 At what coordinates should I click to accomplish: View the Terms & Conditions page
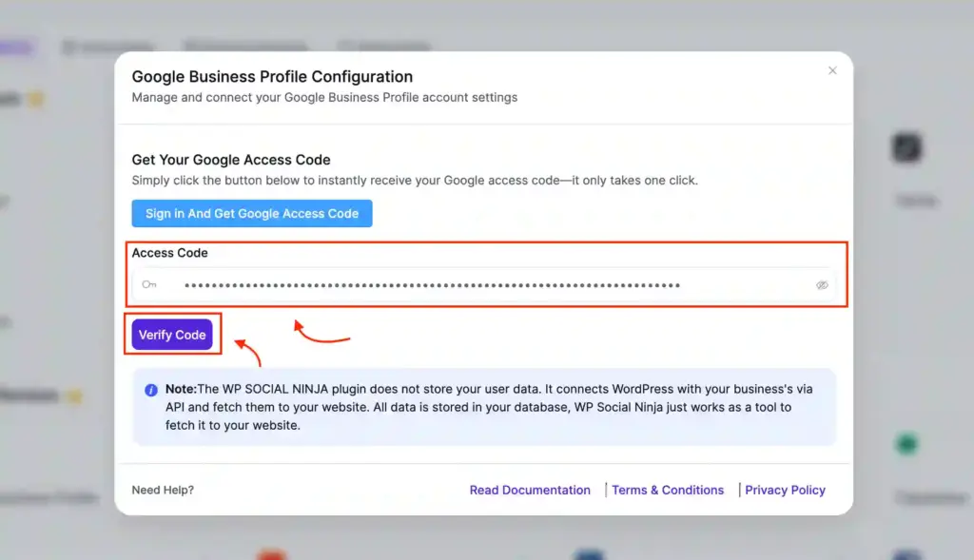668,490
